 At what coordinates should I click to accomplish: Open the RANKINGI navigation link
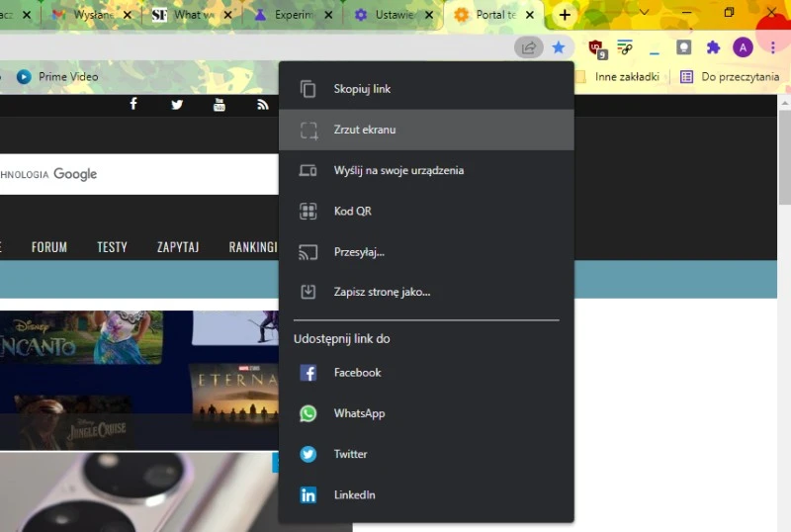(x=253, y=247)
